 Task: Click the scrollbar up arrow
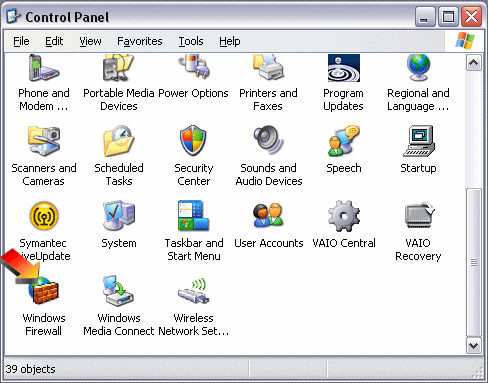click(x=474, y=63)
